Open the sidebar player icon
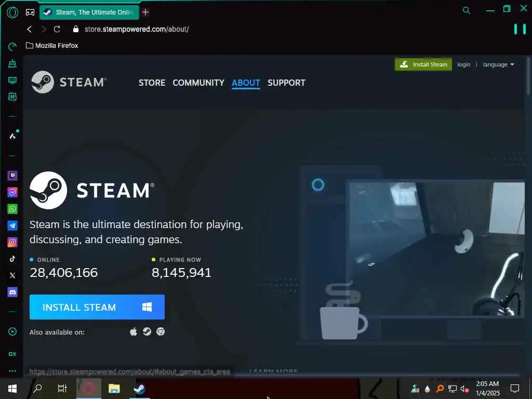 (x=12, y=331)
